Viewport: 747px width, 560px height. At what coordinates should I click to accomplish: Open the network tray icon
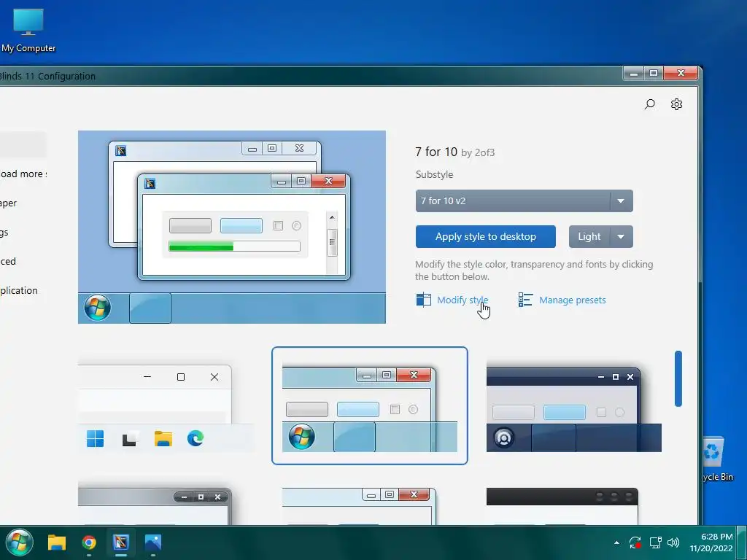click(x=655, y=542)
